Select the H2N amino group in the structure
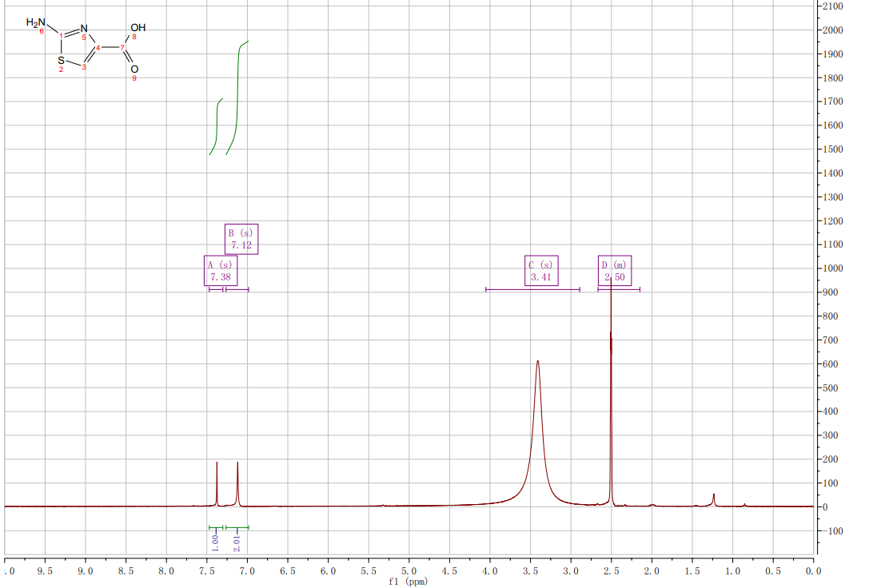The height and width of the screenshot is (588, 873). click(36, 22)
